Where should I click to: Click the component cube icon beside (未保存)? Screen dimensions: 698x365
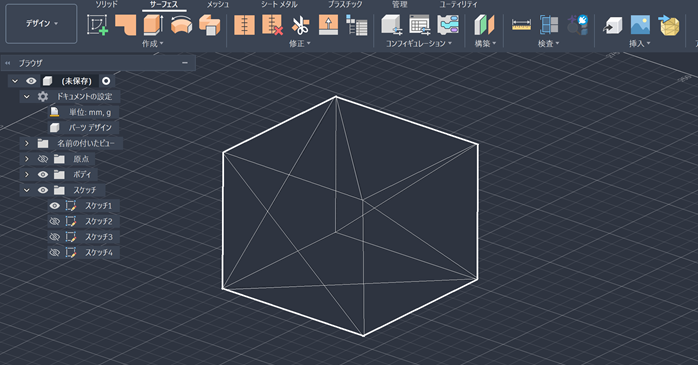coord(47,81)
